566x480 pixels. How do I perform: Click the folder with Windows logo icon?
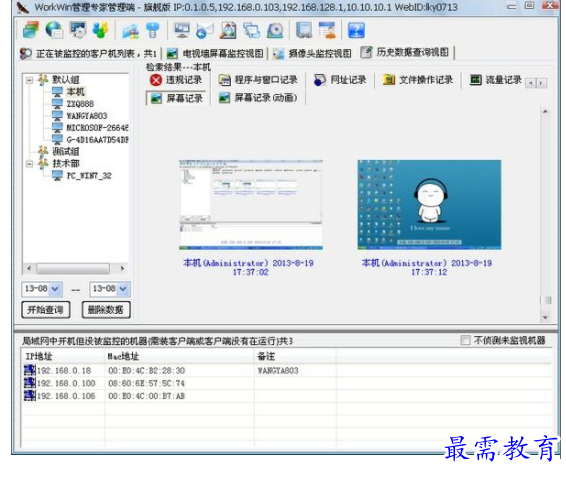pyautogui.click(x=130, y=31)
